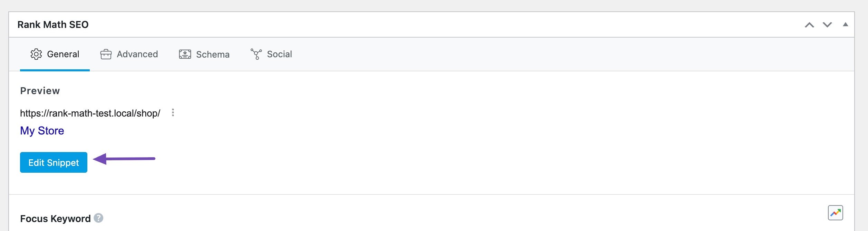Move Rank Math SEO panel down

point(827,25)
